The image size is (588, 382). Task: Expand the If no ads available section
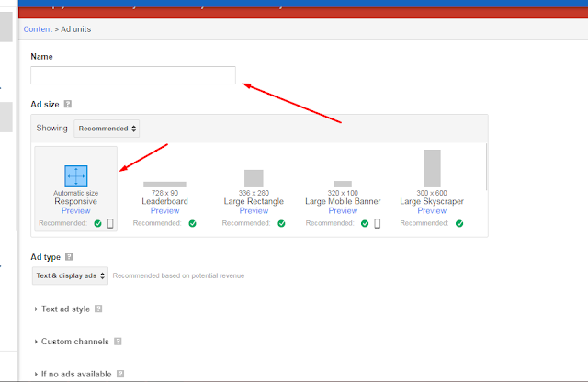coord(73,374)
